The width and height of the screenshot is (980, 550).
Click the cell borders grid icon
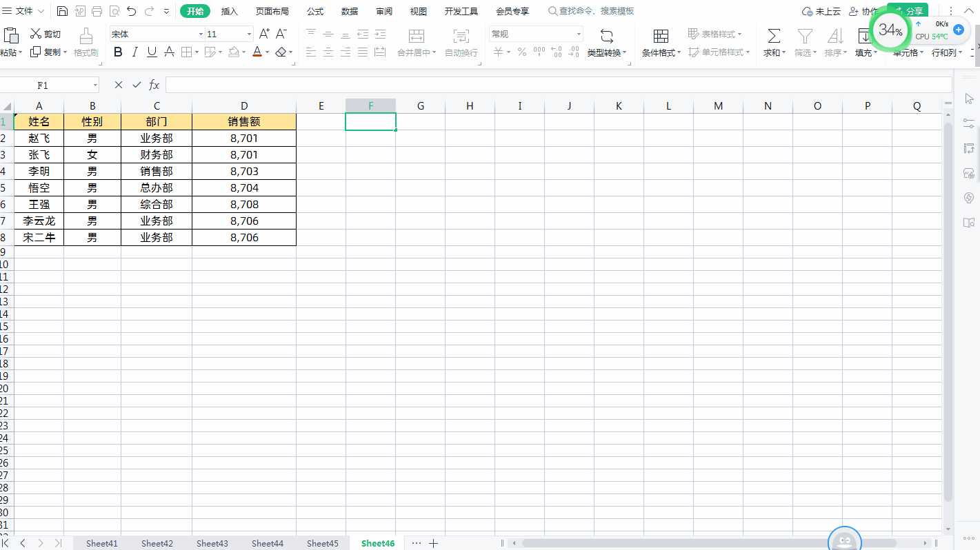point(186,52)
